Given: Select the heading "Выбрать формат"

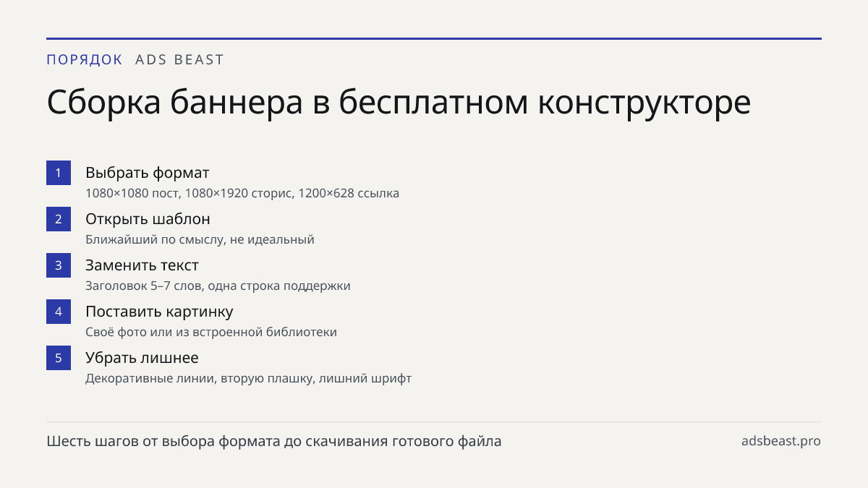Looking at the screenshot, I should coord(148,173).
